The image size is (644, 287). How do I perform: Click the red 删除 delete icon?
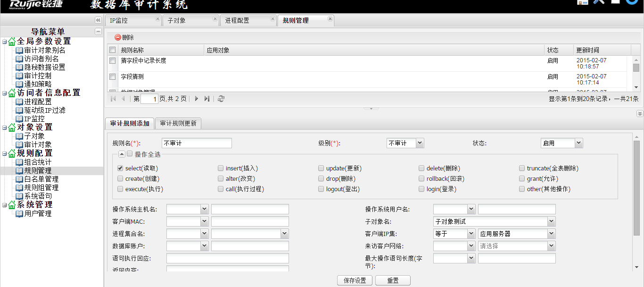pyautogui.click(x=118, y=38)
